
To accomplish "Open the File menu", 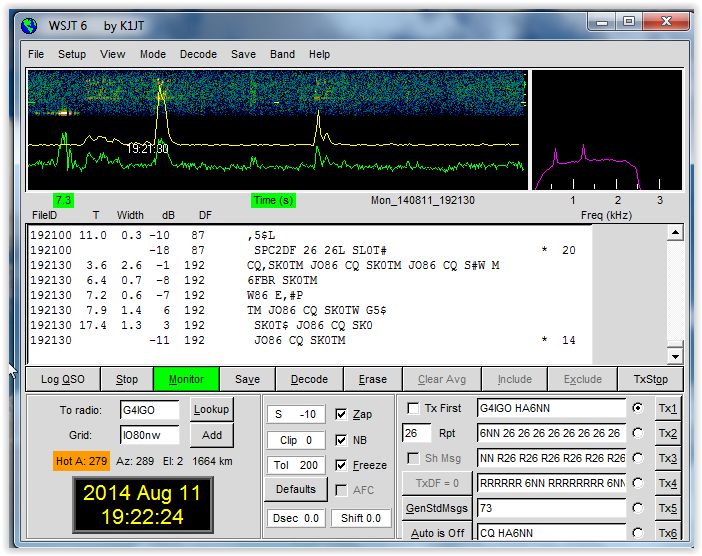I will point(36,54).
